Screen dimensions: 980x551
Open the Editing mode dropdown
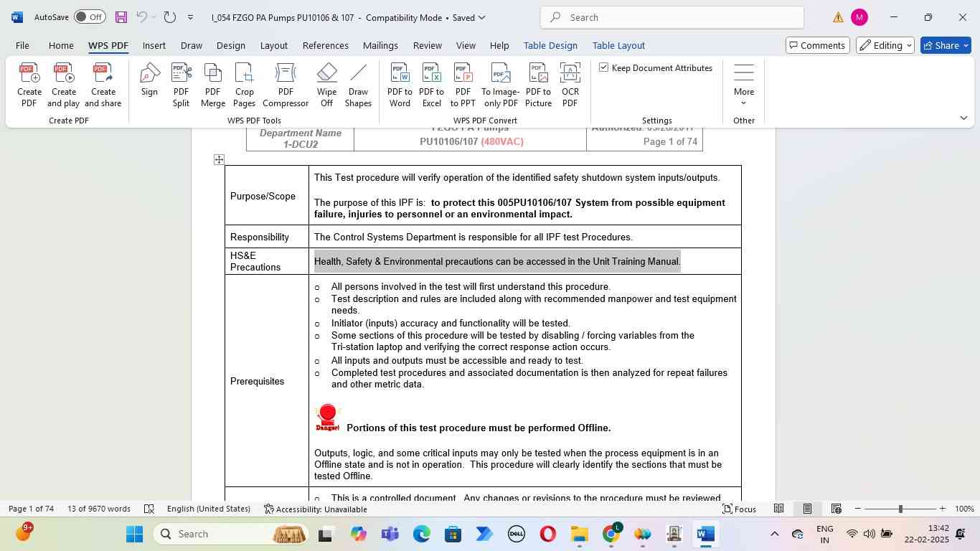point(885,45)
